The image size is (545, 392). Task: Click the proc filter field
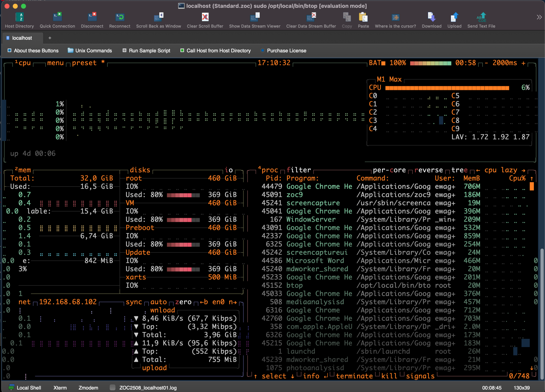[299, 170]
